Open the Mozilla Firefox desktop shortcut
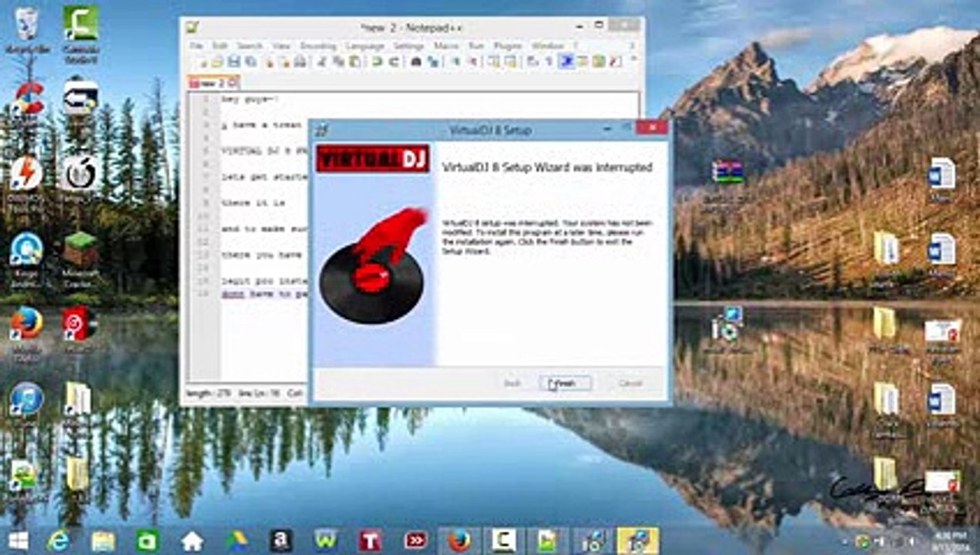This screenshot has height=555, width=980. 27,330
